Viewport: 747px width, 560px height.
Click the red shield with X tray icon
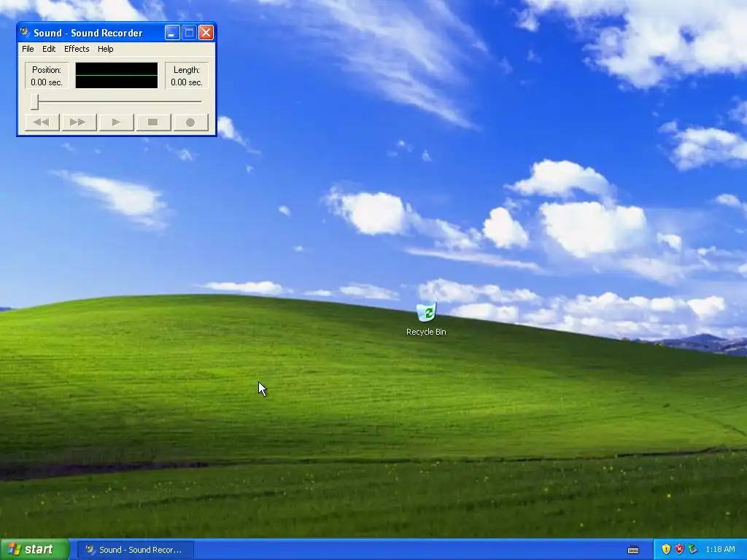click(x=679, y=550)
